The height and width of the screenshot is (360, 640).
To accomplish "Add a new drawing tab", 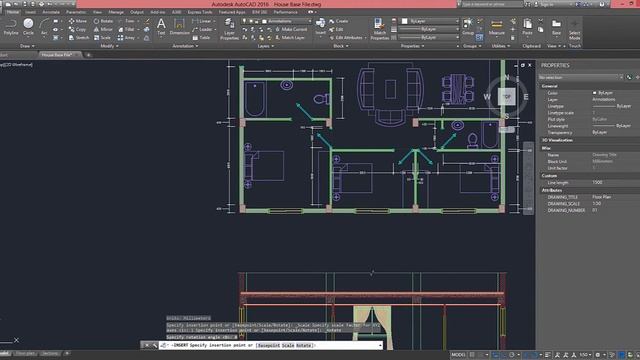I will [x=88, y=55].
